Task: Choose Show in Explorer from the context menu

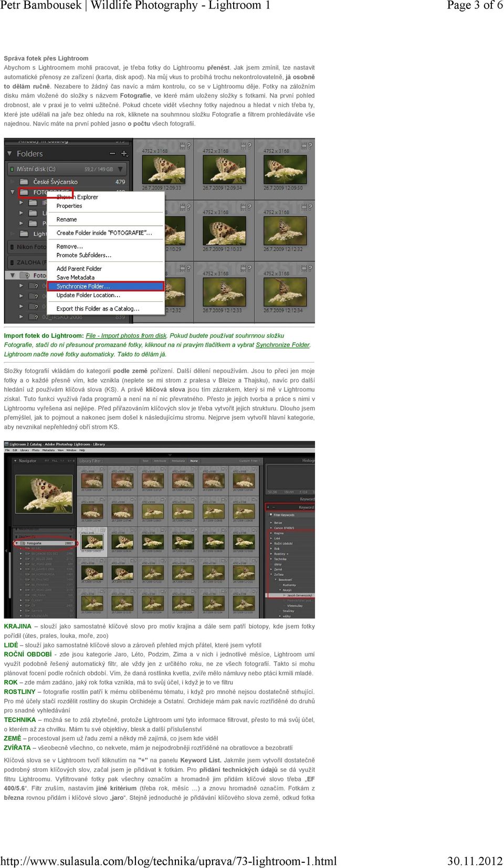Action: pos(77,197)
